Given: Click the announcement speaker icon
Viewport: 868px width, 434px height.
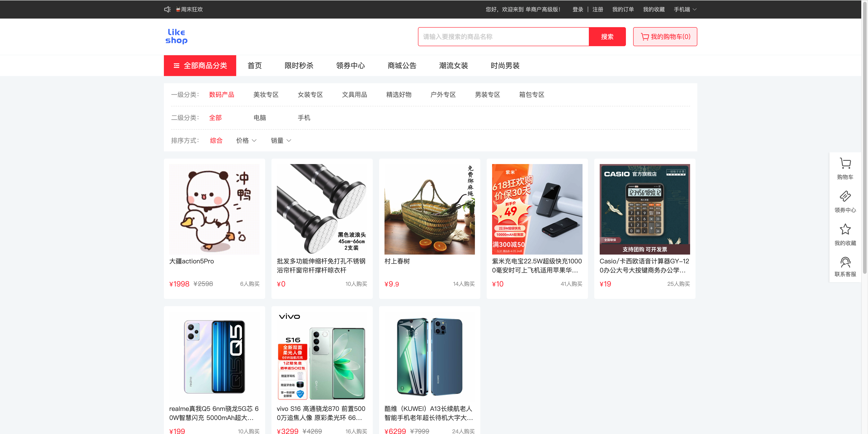Looking at the screenshot, I should [167, 10].
